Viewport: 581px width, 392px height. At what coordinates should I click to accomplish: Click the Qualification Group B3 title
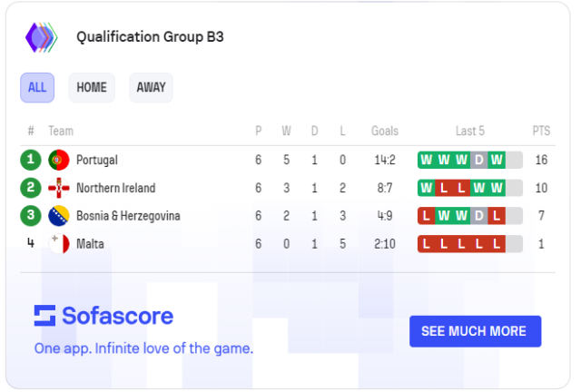150,37
